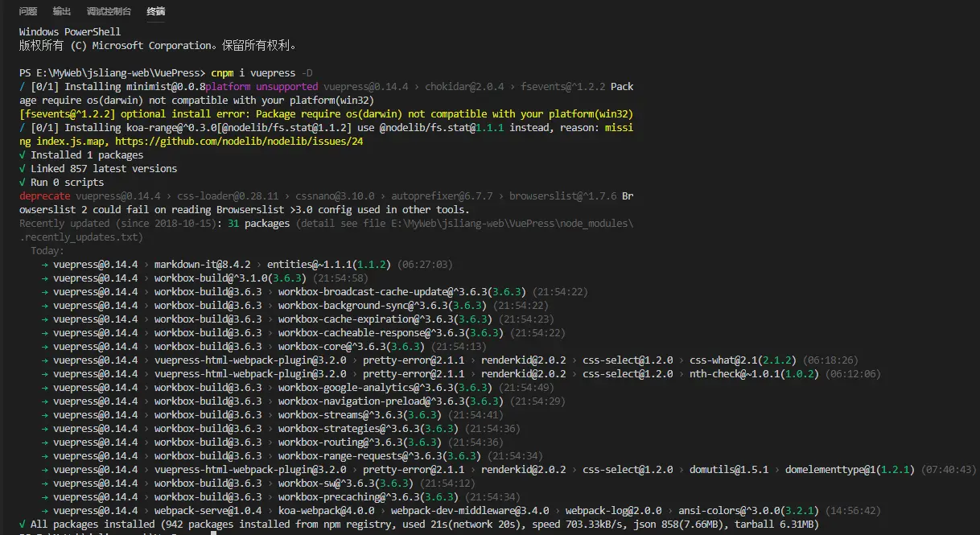Viewport: 980px width, 535px height.
Task: Click 'workbox-routing@^3.6.3' entry
Action: [340, 442]
